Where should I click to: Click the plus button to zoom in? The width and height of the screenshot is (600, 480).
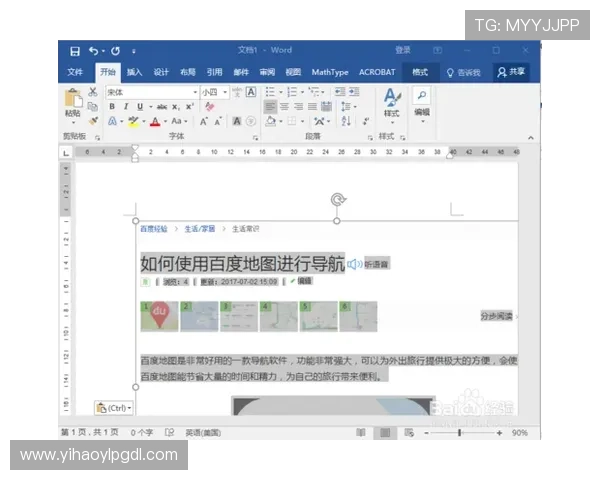pos(499,433)
